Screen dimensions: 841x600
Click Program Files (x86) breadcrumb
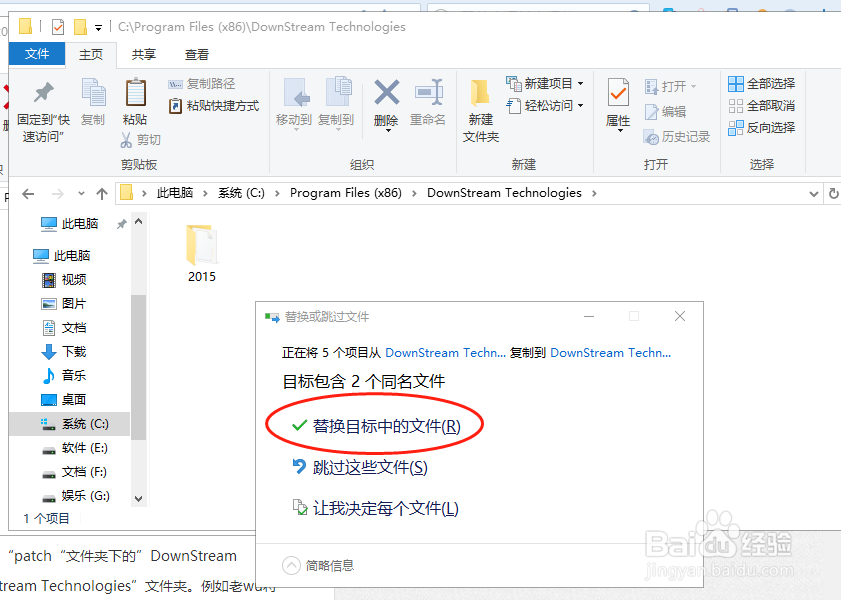(x=346, y=193)
